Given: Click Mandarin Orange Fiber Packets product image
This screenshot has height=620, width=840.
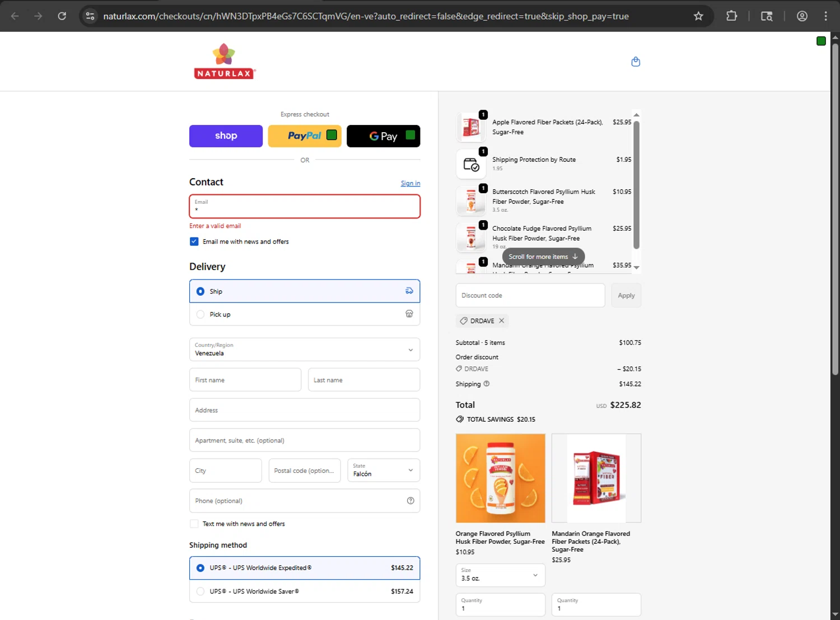Looking at the screenshot, I should 596,478.
